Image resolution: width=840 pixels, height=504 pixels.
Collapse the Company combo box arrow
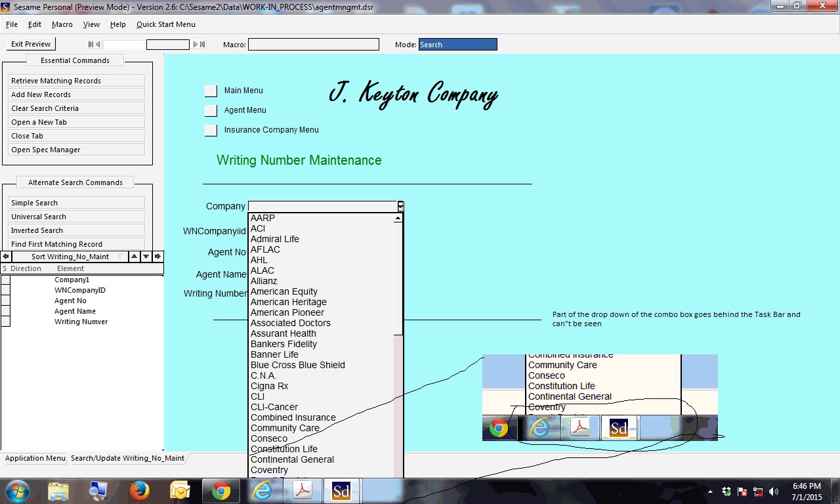coord(400,206)
